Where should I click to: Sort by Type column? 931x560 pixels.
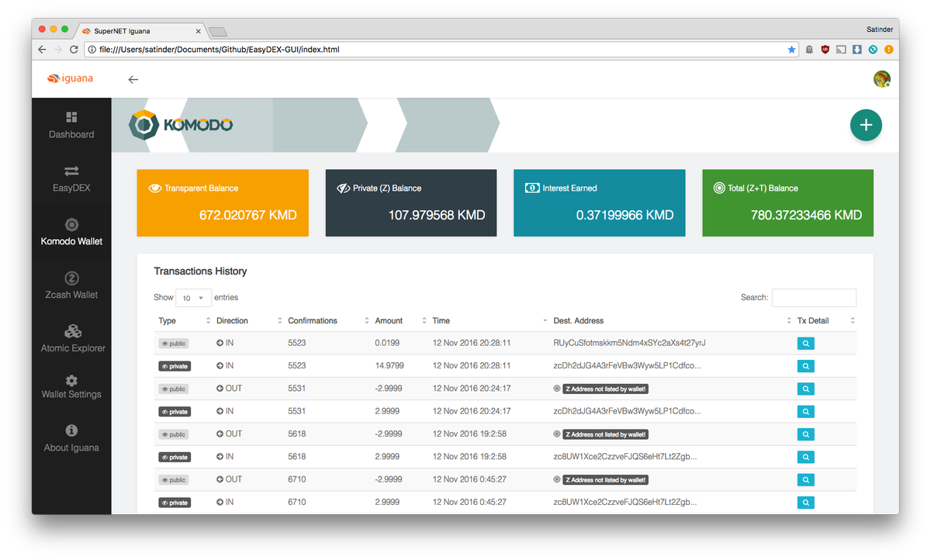[x=184, y=320]
